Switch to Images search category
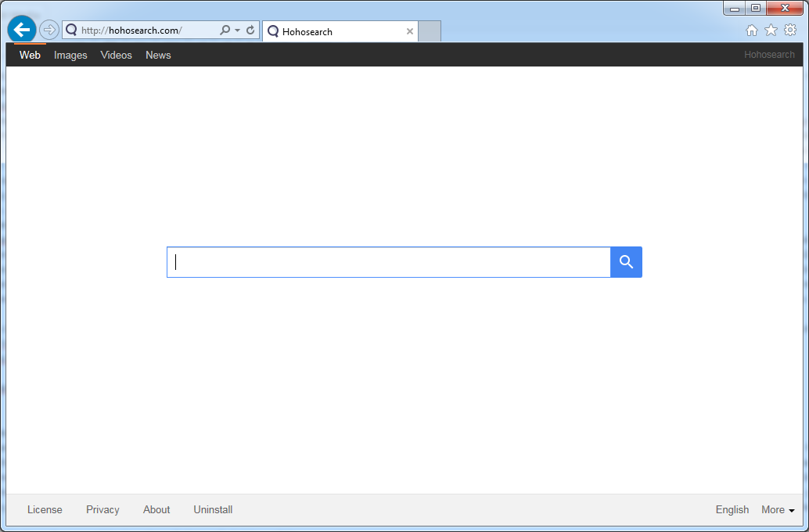 70,56
